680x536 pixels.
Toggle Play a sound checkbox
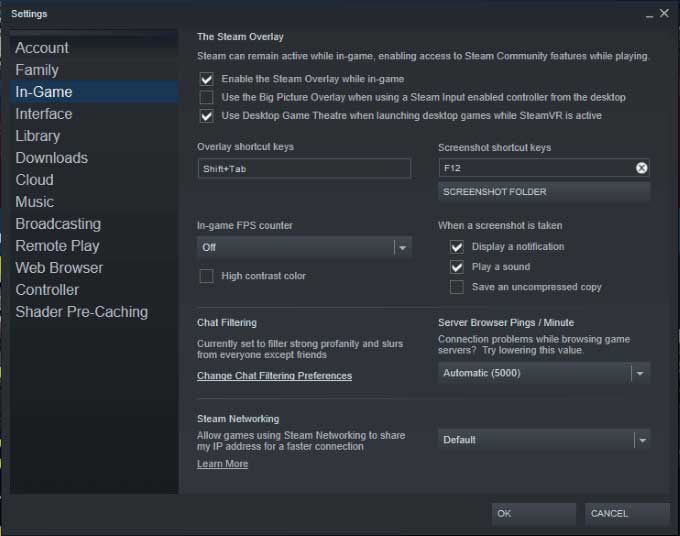coord(457,267)
